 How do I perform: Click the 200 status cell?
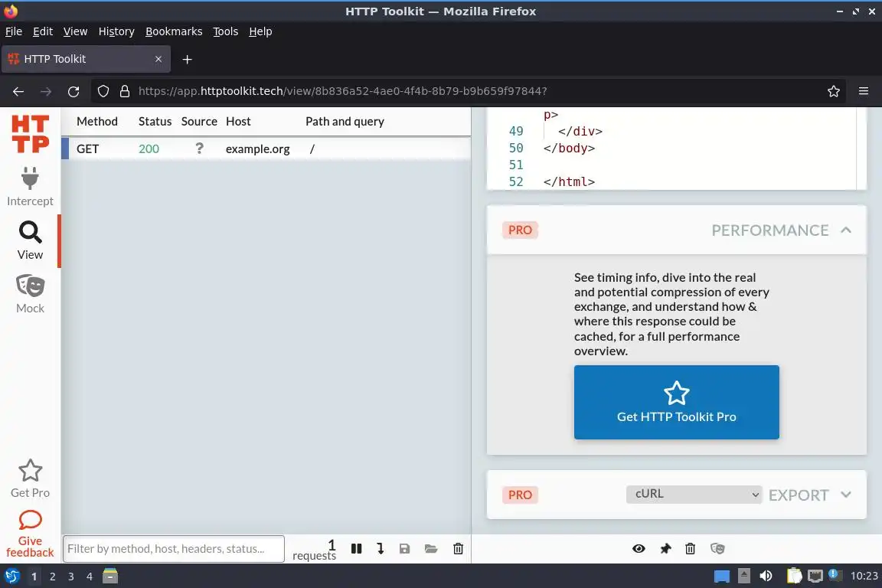click(x=149, y=149)
